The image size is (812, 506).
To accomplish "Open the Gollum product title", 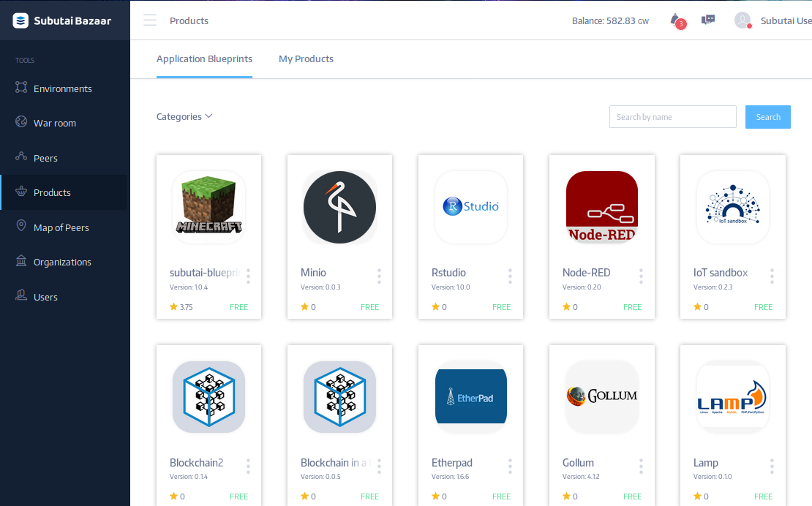I will 578,463.
